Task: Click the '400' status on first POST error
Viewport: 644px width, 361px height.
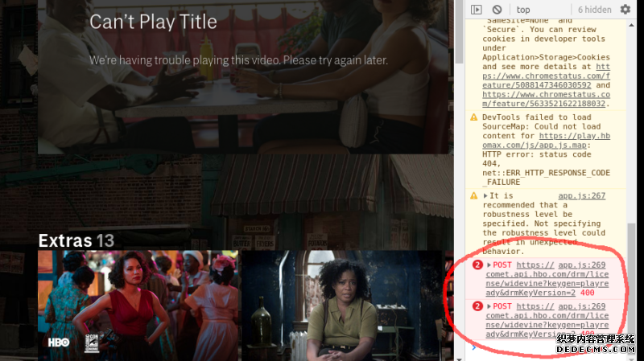Action: point(588,293)
